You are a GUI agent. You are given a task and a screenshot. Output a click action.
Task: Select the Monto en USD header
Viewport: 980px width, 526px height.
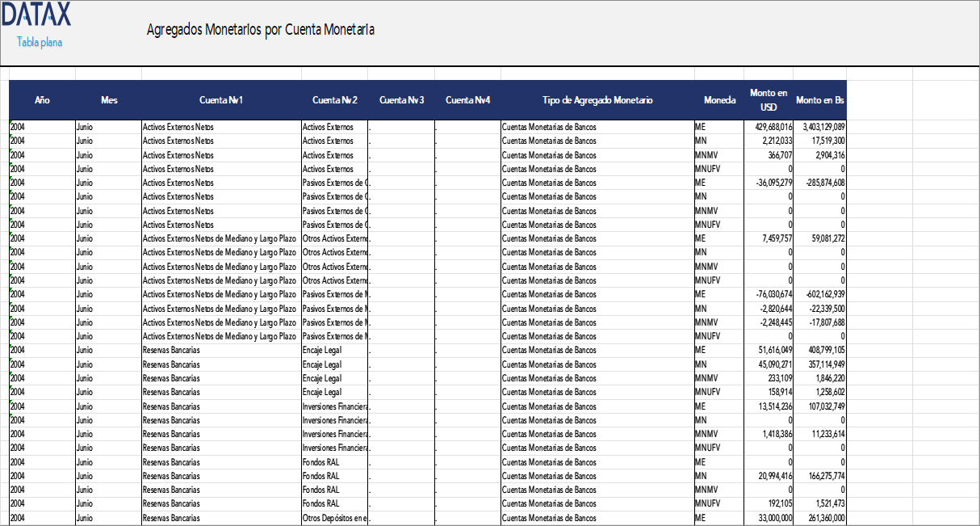pos(767,100)
